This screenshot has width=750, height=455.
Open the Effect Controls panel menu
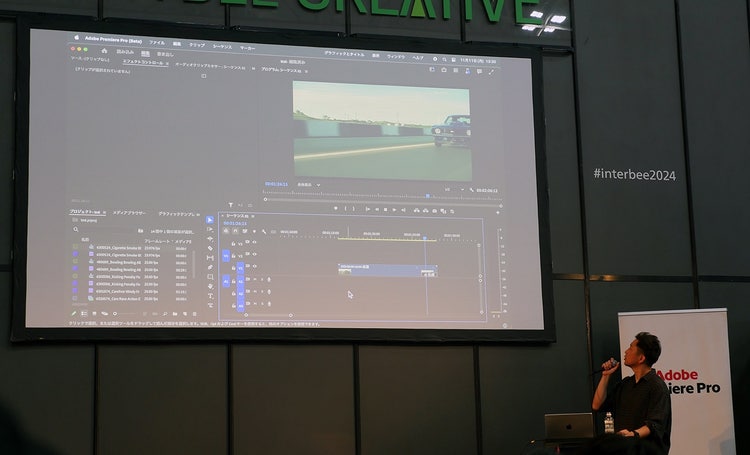pos(167,64)
